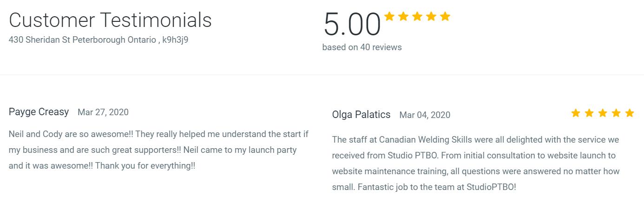Click the middle star beside the 5.00 score
This screenshot has width=644, height=203.
click(417, 17)
